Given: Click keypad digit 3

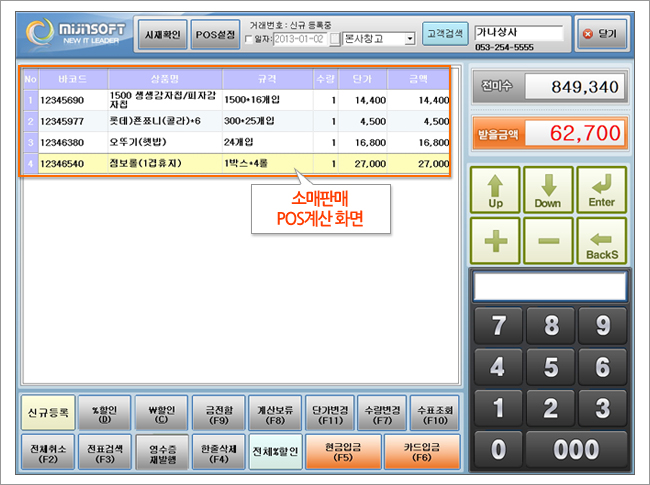Looking at the screenshot, I should (x=603, y=408).
